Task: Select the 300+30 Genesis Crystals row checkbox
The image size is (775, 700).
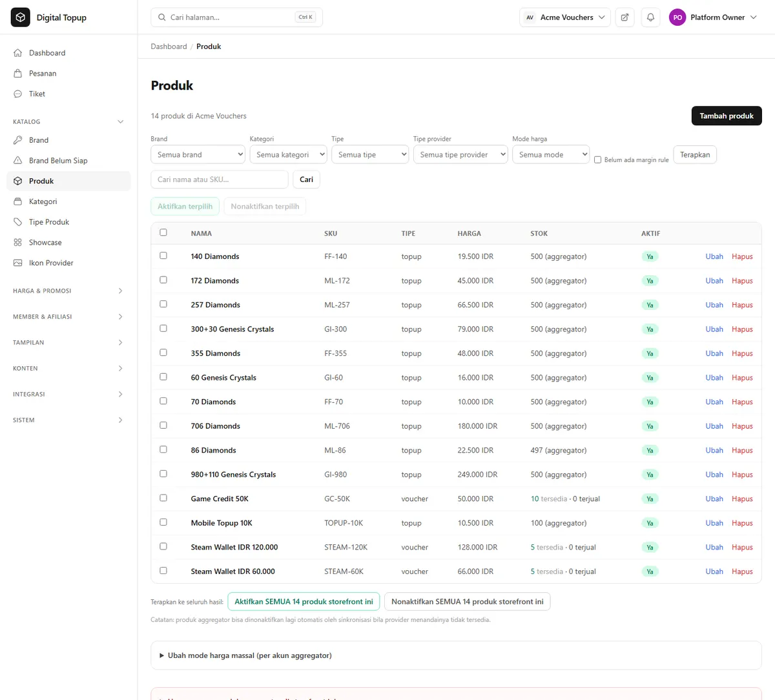Action: (x=163, y=328)
